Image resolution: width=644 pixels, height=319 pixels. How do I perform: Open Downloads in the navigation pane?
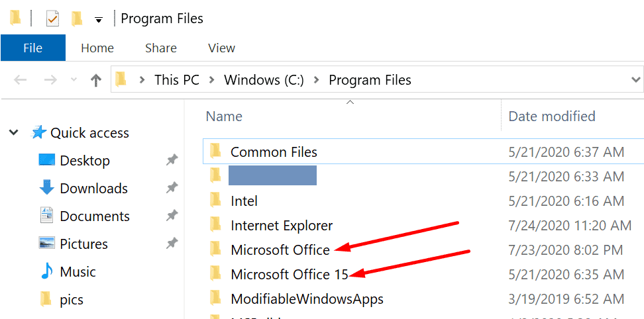coord(93,188)
